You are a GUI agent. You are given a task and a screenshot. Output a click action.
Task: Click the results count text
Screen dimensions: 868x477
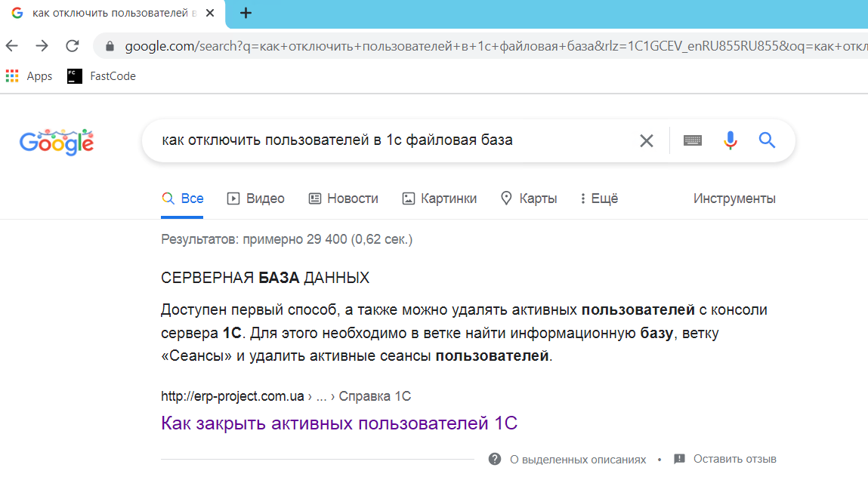click(x=287, y=239)
